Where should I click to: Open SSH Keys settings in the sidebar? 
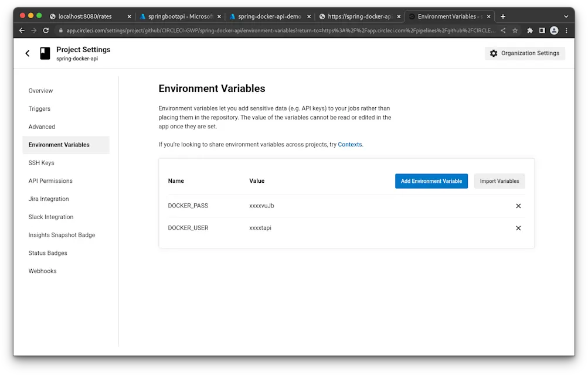coord(41,162)
